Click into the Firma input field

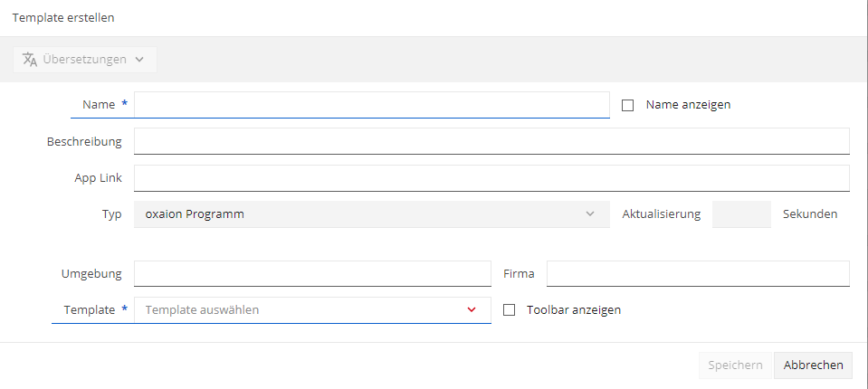[x=698, y=273]
